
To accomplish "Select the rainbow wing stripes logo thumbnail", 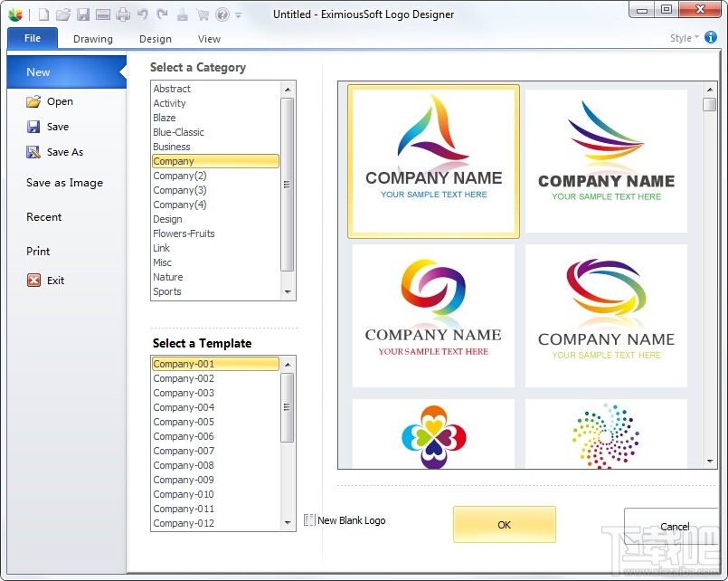I will pos(606,161).
